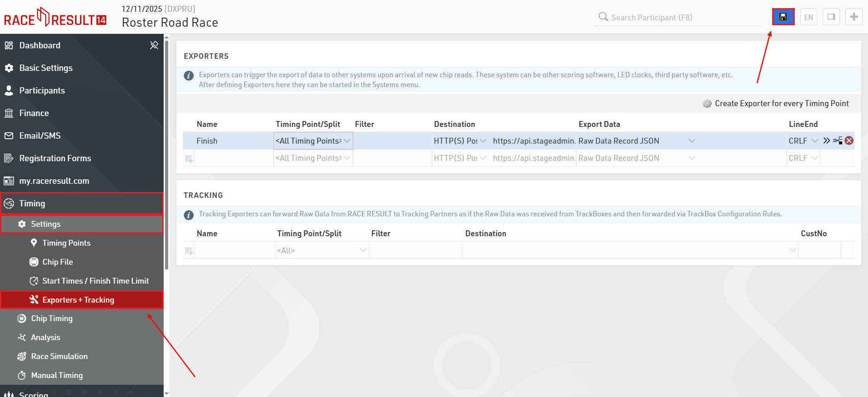Open the Analysis page

click(81, 337)
